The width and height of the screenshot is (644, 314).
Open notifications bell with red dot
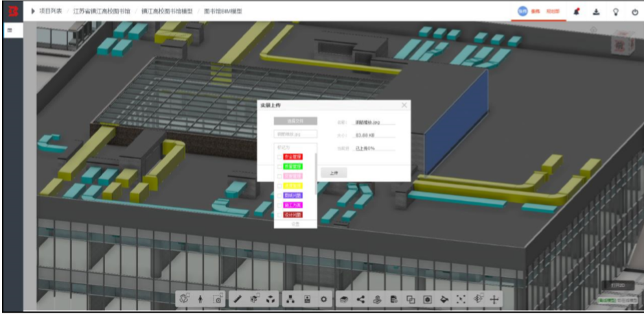coord(577,12)
